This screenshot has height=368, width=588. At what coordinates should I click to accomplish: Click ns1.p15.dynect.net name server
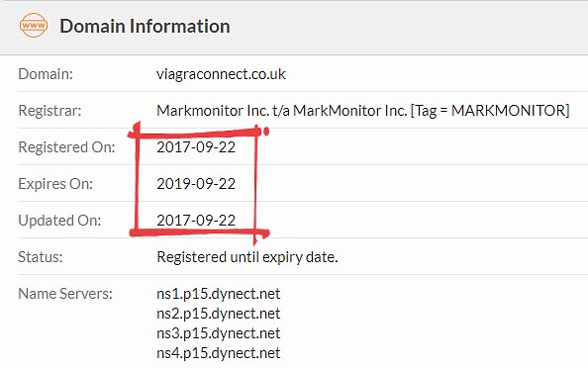click(x=218, y=294)
